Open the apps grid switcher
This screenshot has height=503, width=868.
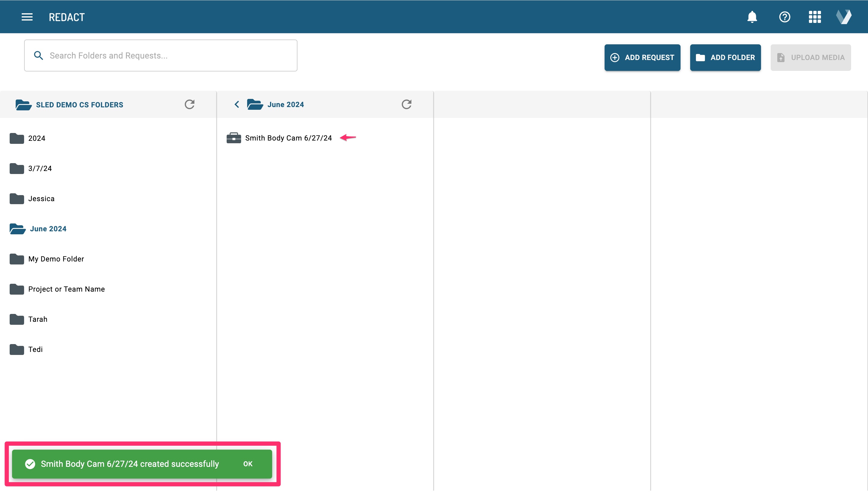tap(815, 17)
